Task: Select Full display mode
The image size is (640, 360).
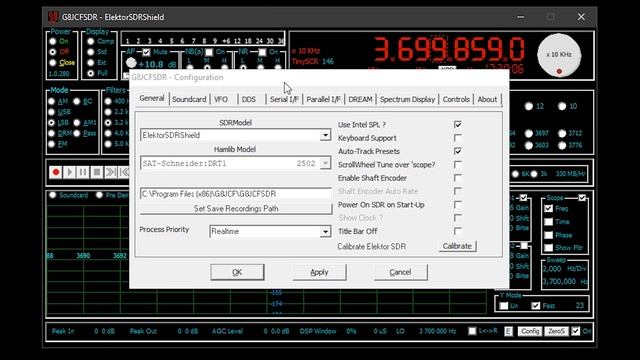Action: [91, 73]
